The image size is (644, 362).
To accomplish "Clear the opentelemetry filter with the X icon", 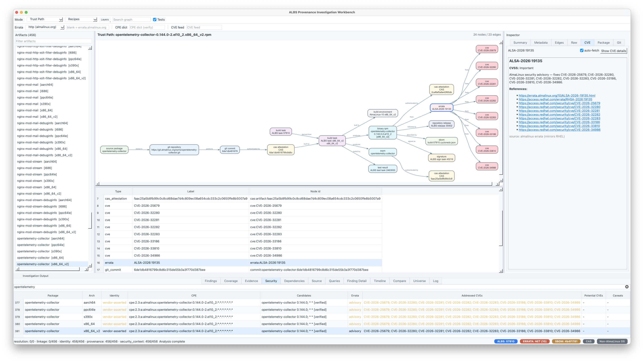I will pyautogui.click(x=627, y=287).
